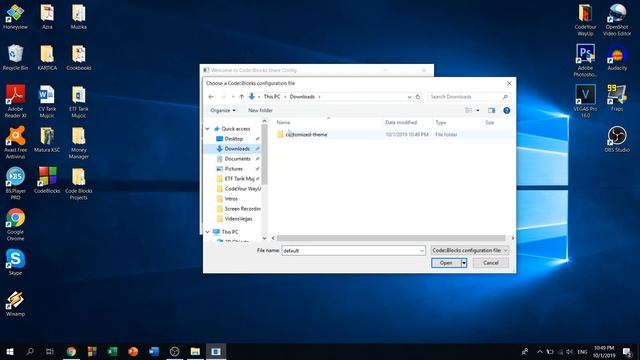Click the Forward navigation arrow

point(223,97)
